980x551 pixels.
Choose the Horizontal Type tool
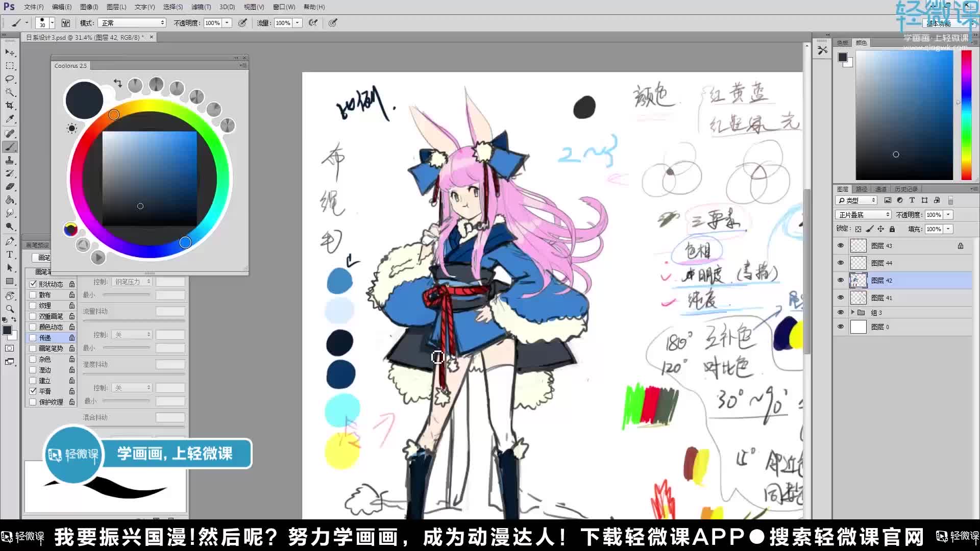click(10, 255)
